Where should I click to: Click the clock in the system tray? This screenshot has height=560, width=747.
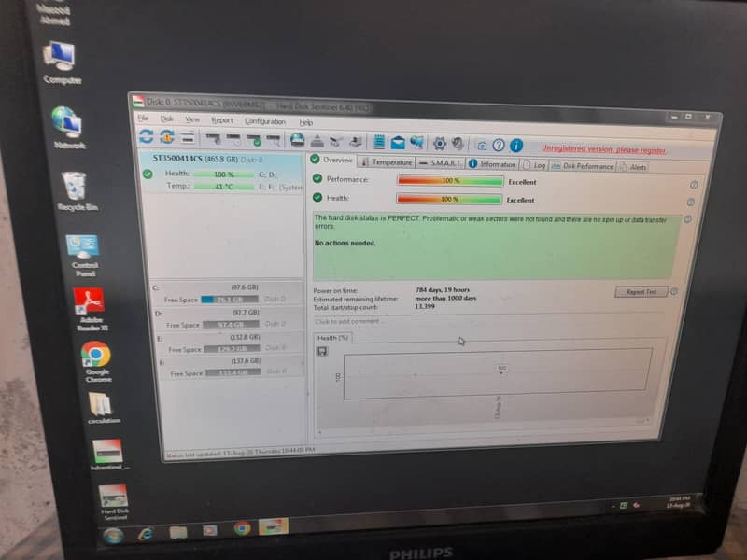(679, 502)
